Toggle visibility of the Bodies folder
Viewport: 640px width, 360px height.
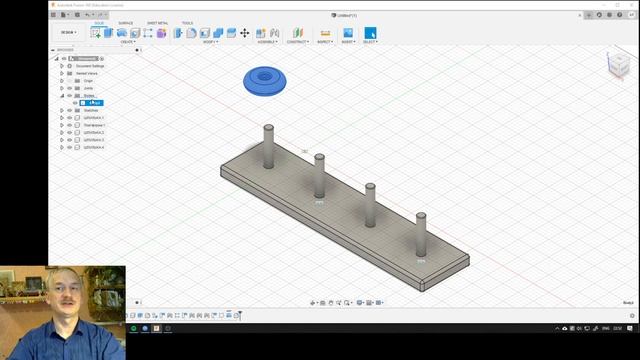coord(70,96)
